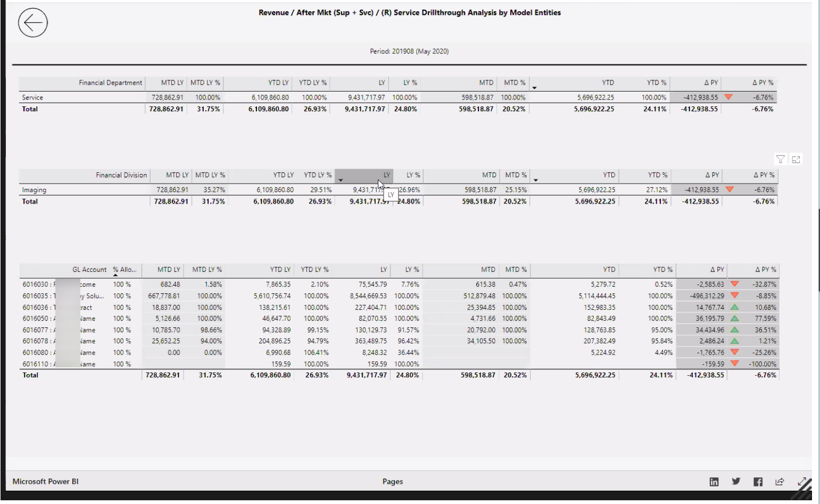Select the GL account 6016080 row
The image size is (820, 504).
click(399, 352)
